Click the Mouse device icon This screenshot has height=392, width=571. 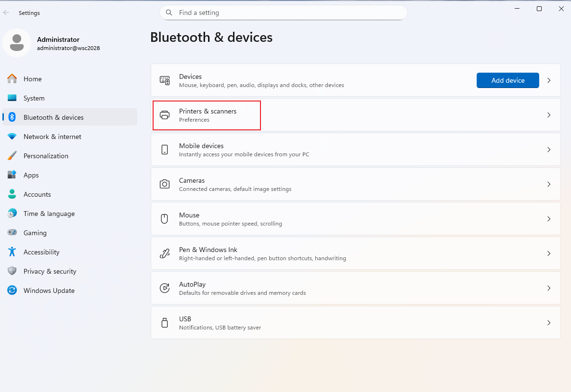(165, 218)
